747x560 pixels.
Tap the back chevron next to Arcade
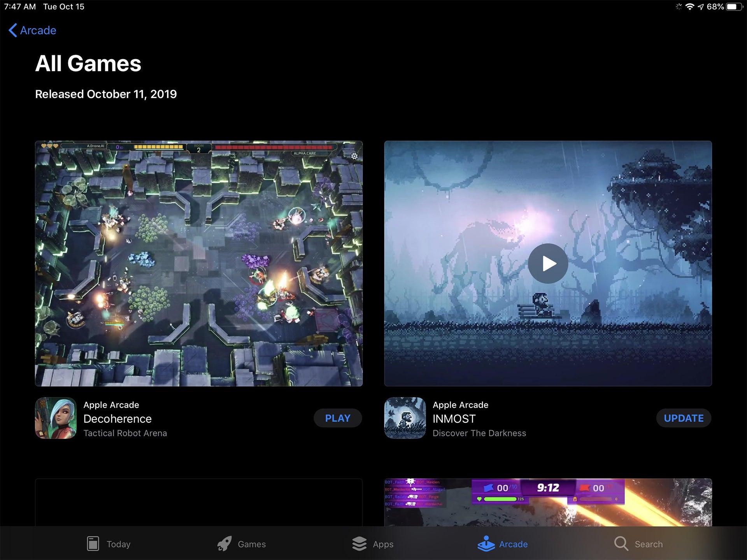13,30
